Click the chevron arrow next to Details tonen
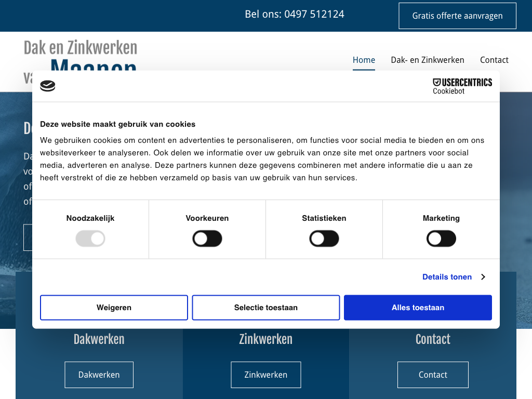Image resolution: width=532 pixels, height=399 pixels. point(483,277)
